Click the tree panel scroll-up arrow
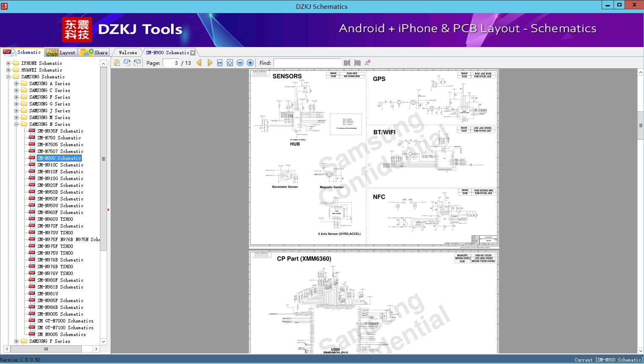The width and height of the screenshot is (644, 364). [103, 64]
